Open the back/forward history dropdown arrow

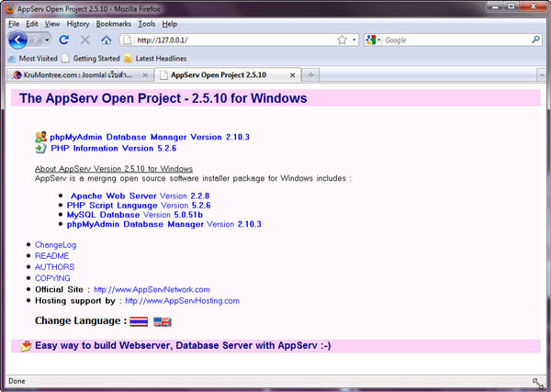click(47, 40)
